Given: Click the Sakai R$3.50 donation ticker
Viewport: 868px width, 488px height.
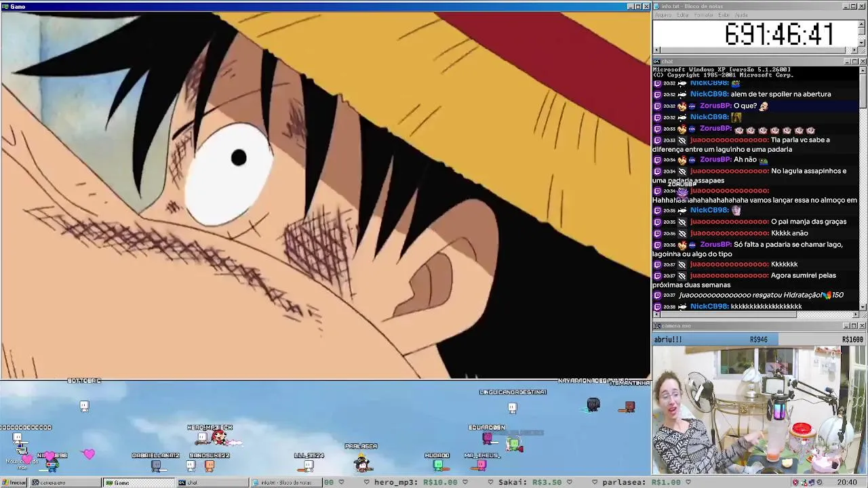Looking at the screenshot, I should point(530,483).
